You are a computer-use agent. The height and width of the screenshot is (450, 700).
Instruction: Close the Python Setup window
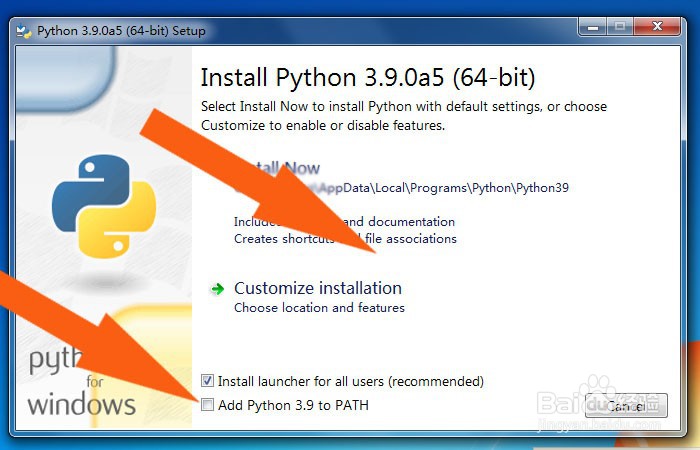coord(657,27)
